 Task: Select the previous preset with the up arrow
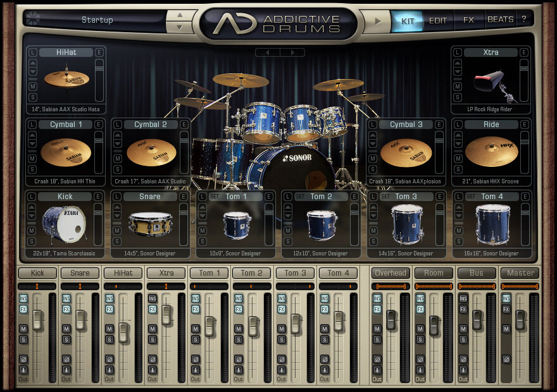180,15
